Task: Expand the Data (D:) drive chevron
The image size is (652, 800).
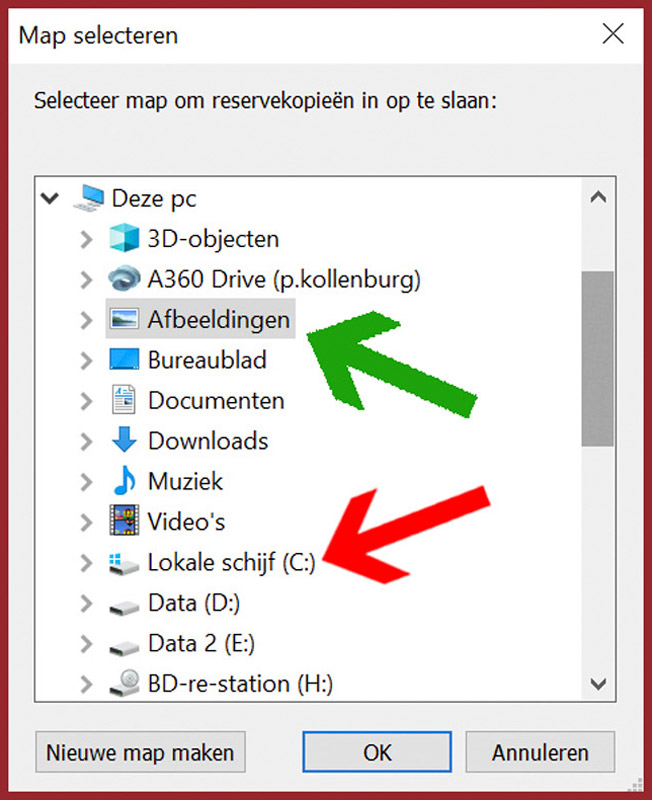Action: (85, 603)
